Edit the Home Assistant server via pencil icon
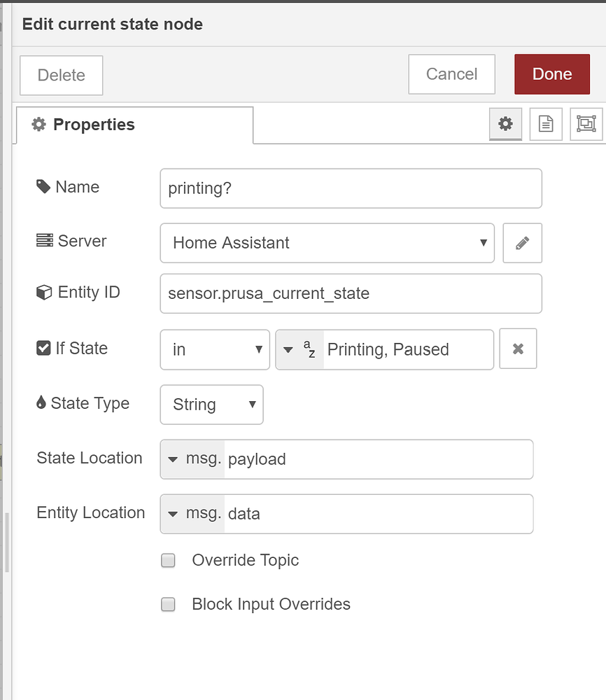The height and width of the screenshot is (700, 606). coord(523,243)
